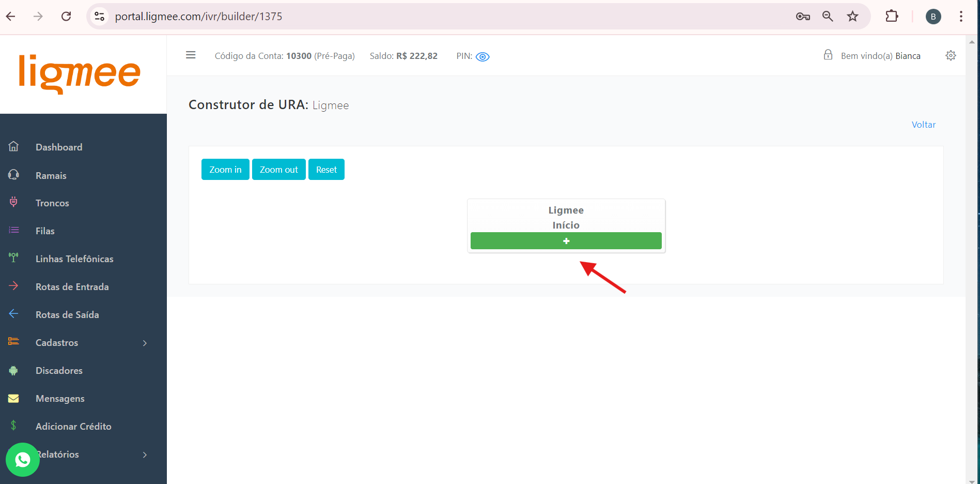Open the browser zoom magnifier icon
This screenshot has width=980, height=484.
(828, 17)
